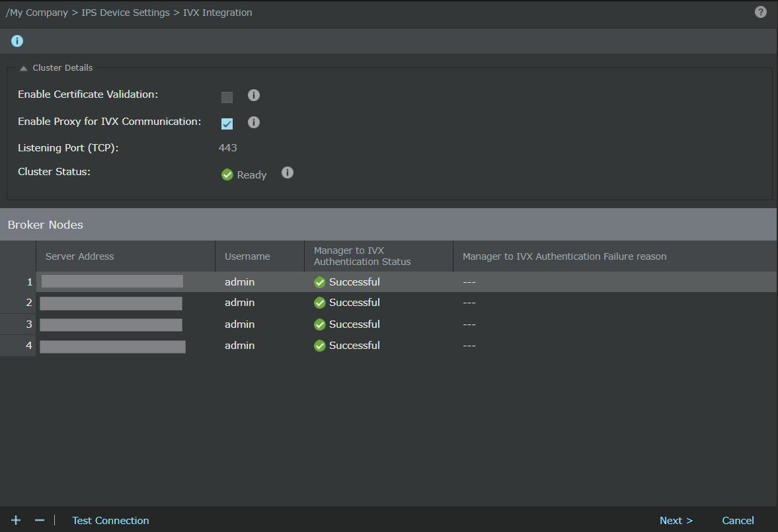Click the Successful check icon in row 3
Viewport: 778px width, 532px height.
point(319,324)
